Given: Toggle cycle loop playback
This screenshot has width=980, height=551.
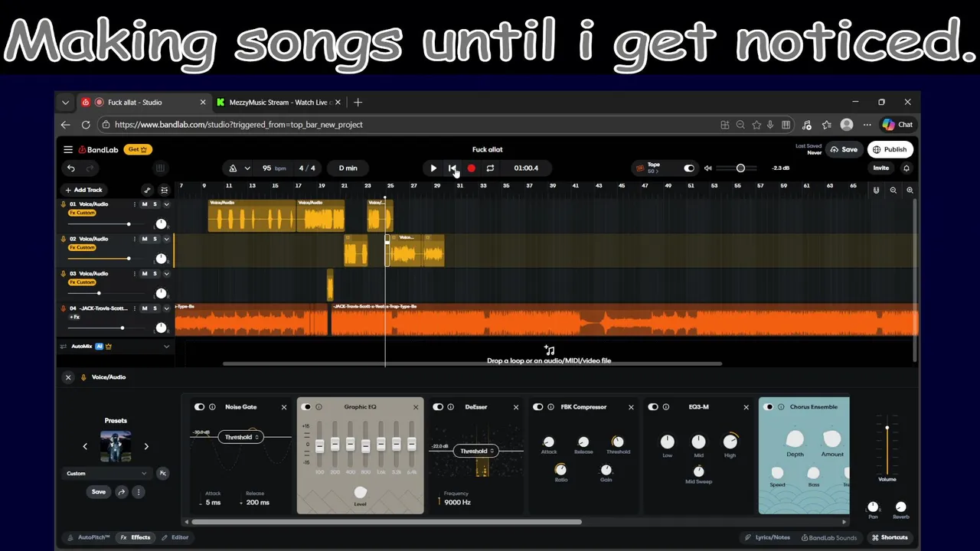Looking at the screenshot, I should coord(490,168).
